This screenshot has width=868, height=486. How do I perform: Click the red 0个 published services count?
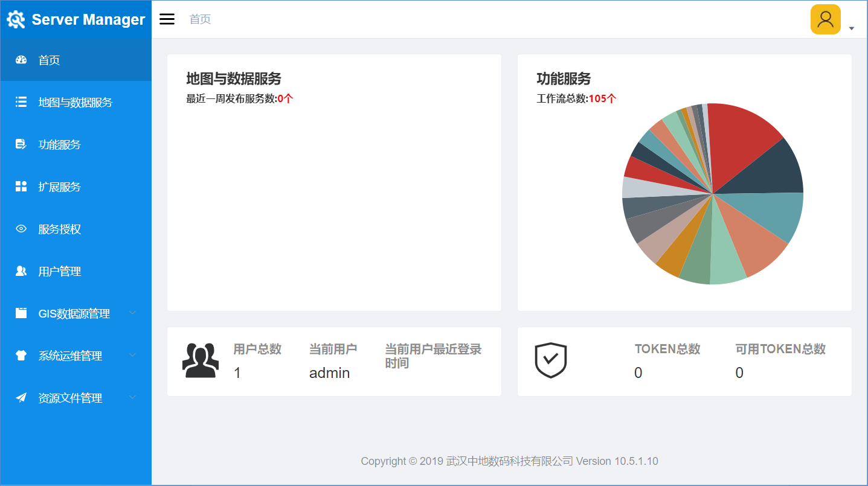coord(285,98)
